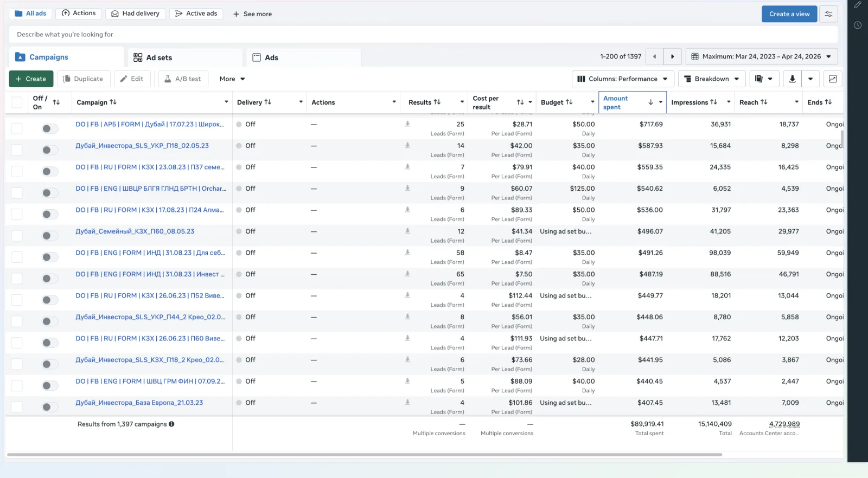Image resolution: width=868 pixels, height=478 pixels.
Task: Sort the Campaign column
Action: pos(113,102)
